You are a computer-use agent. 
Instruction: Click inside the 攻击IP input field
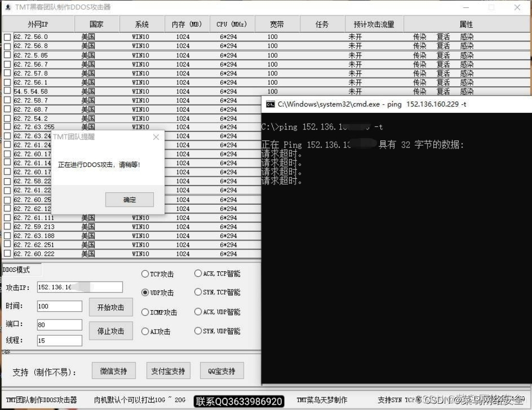(x=78, y=287)
